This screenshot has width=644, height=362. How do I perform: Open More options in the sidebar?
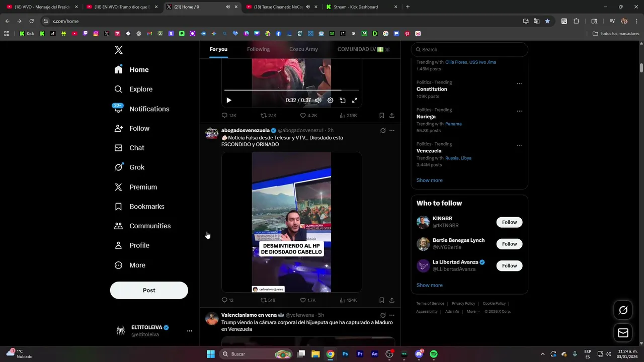[x=130, y=265]
